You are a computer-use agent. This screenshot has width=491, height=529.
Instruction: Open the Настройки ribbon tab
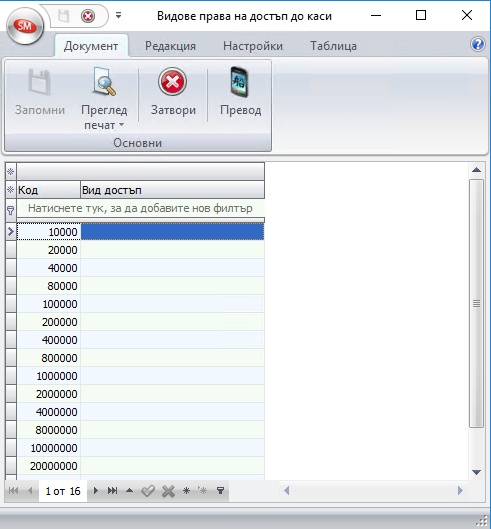pyautogui.click(x=253, y=46)
